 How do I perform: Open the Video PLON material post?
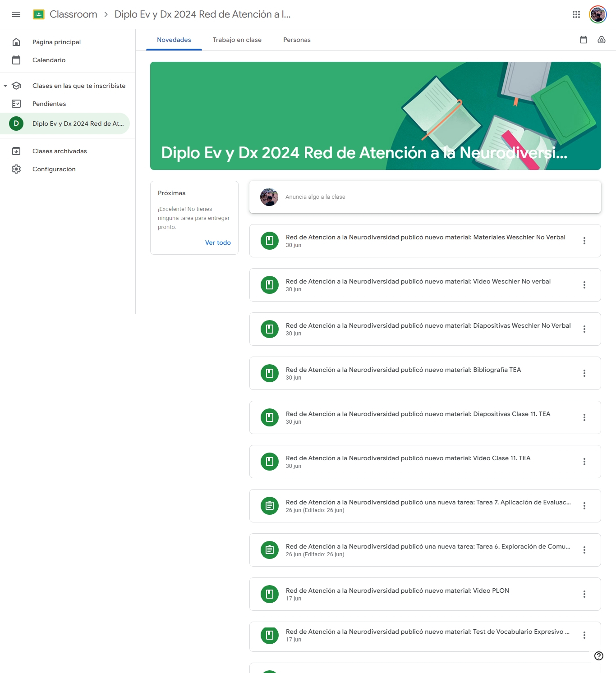point(425,594)
